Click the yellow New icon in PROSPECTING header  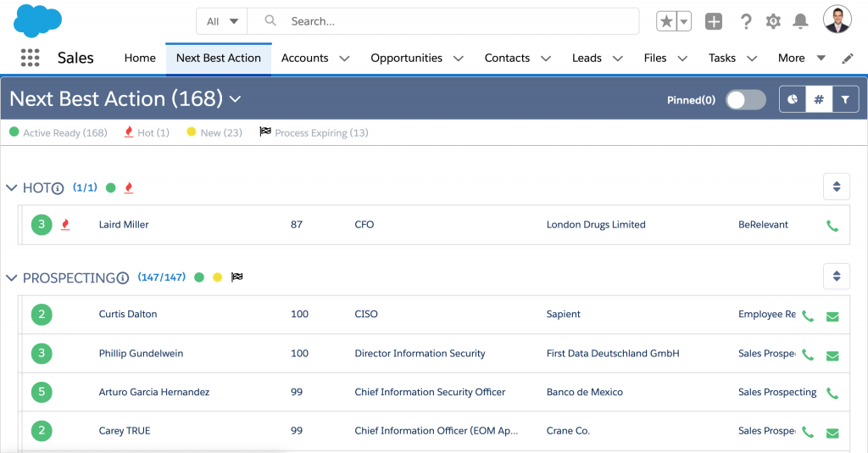pos(218,277)
